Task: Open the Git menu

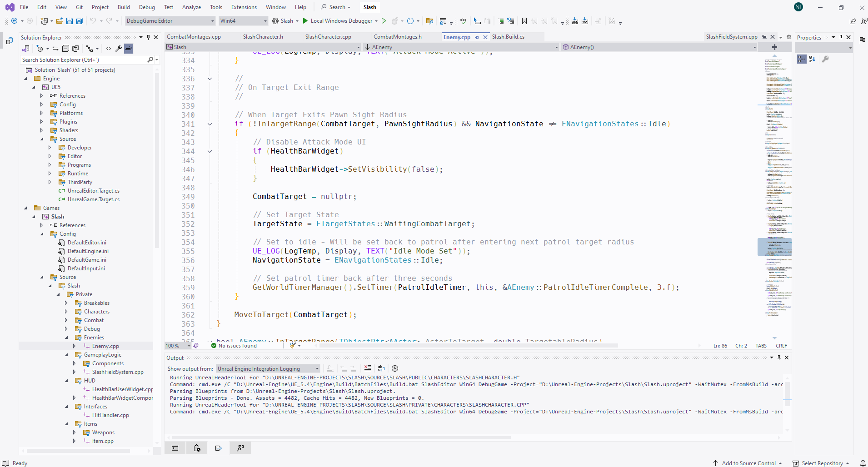Action: coord(80,7)
